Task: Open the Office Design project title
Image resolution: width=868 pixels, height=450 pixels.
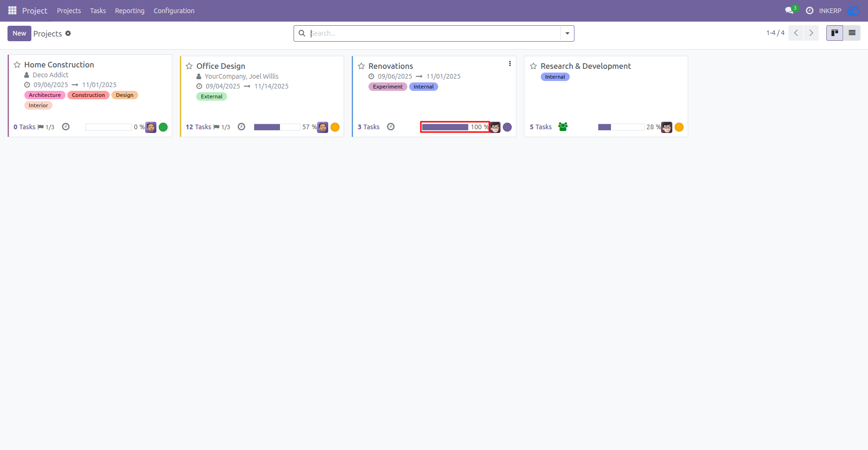Action: (221, 66)
